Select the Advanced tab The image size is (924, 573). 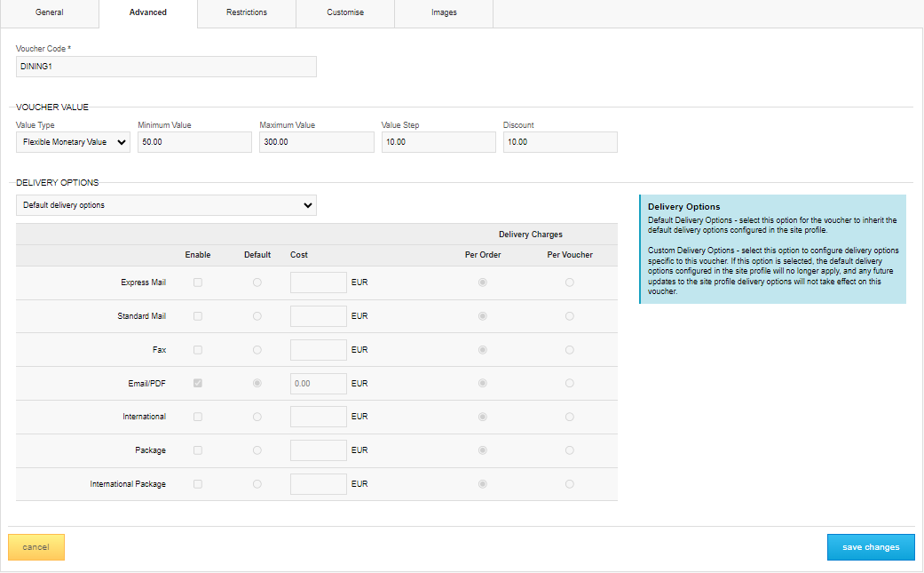pos(148,12)
